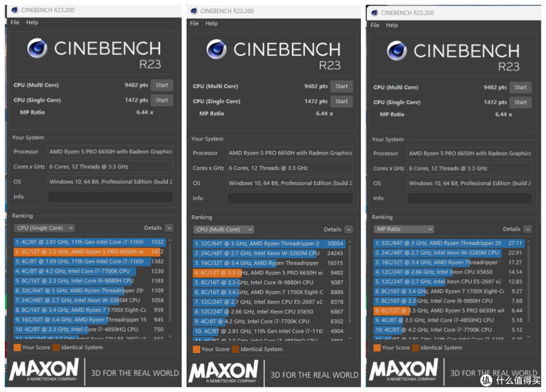Click OS field in right window
Image resolution: width=546 pixels, height=392 pixels.
[470, 183]
